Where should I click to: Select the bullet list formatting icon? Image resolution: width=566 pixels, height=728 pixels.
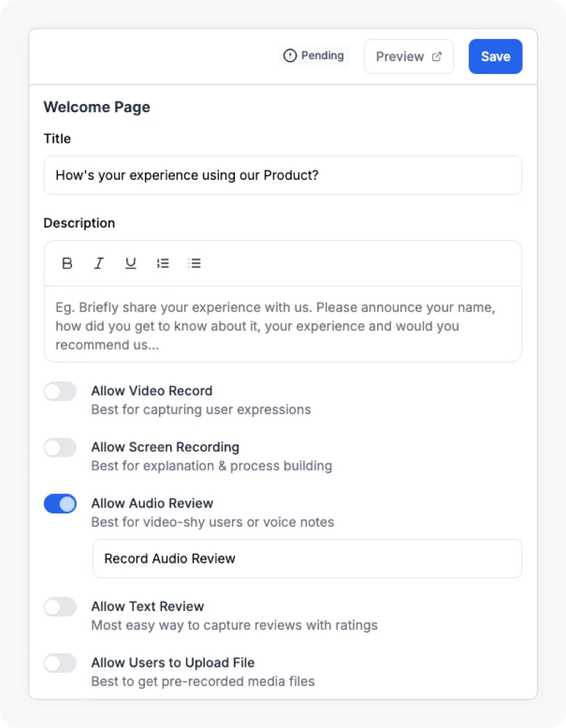(194, 263)
